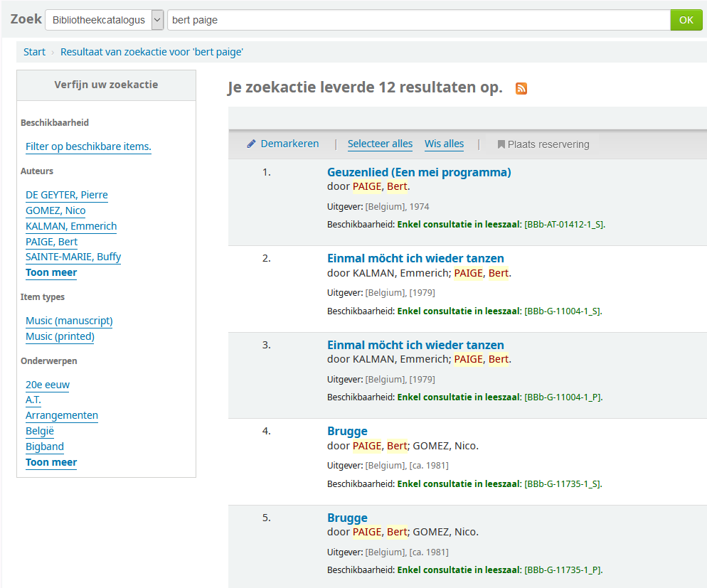
Task: Click the bookmark icon for Plaats reservering
Action: point(501,144)
